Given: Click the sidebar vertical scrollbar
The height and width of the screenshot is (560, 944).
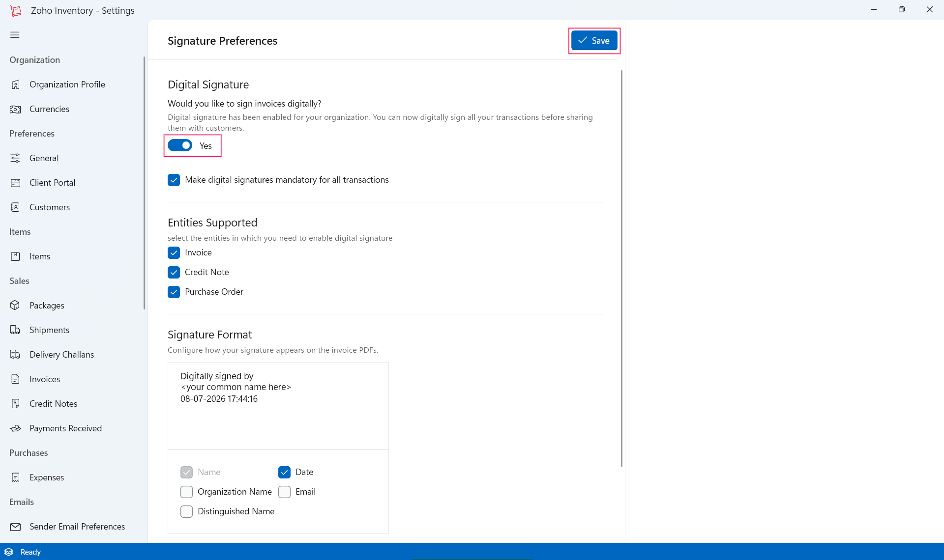Looking at the screenshot, I should pos(145,183).
